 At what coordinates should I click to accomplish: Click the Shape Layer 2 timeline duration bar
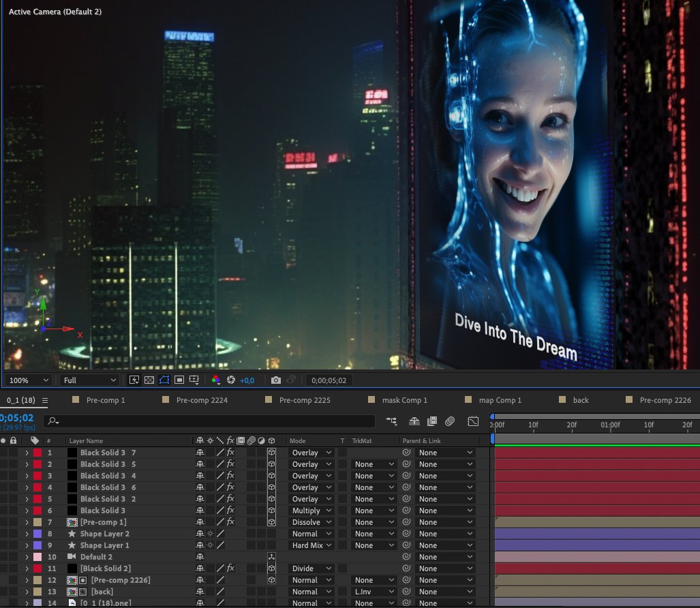[597, 534]
